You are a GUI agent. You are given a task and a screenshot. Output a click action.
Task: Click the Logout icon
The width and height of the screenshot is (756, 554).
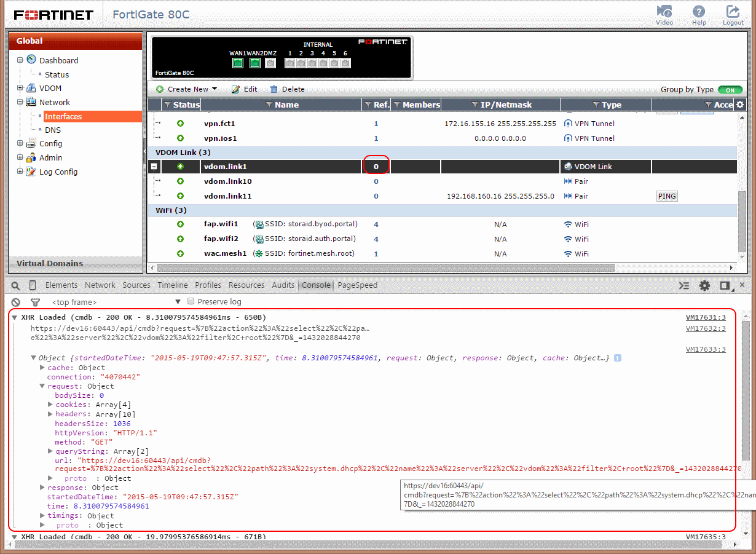[x=733, y=12]
